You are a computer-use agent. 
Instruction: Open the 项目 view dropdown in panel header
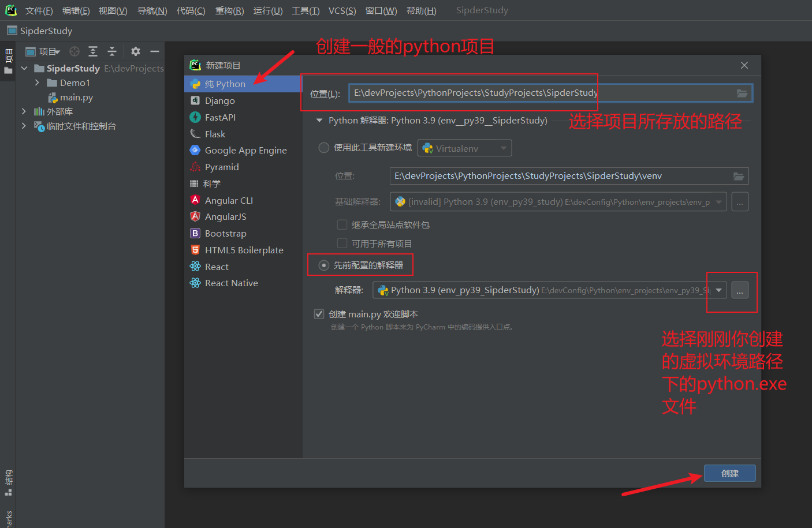click(x=43, y=51)
